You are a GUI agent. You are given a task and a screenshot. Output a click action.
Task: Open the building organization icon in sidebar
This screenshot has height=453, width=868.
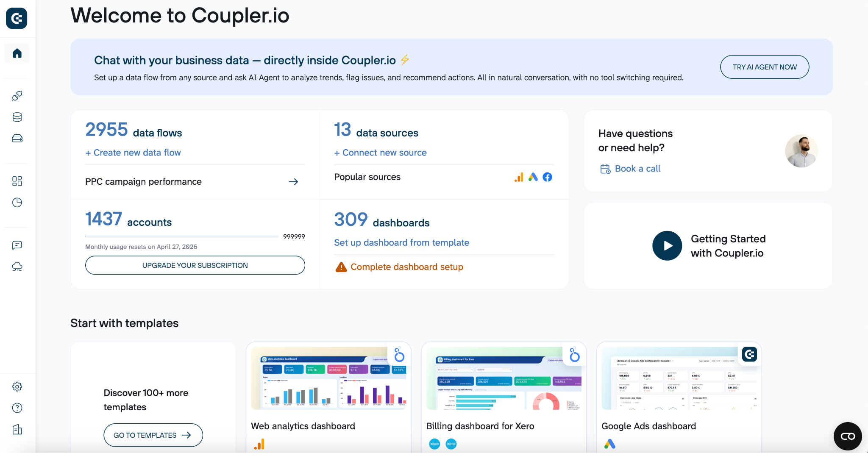click(17, 430)
